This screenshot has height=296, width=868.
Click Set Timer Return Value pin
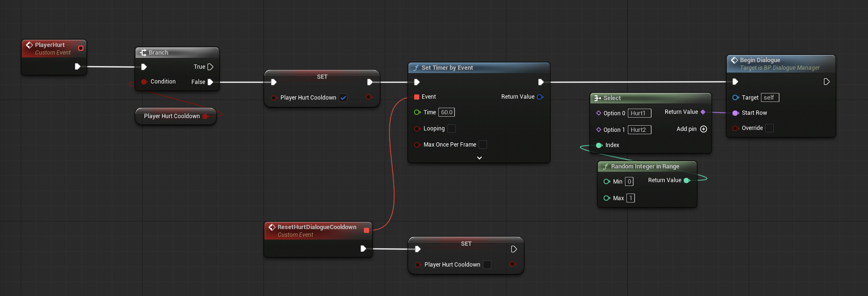540,97
